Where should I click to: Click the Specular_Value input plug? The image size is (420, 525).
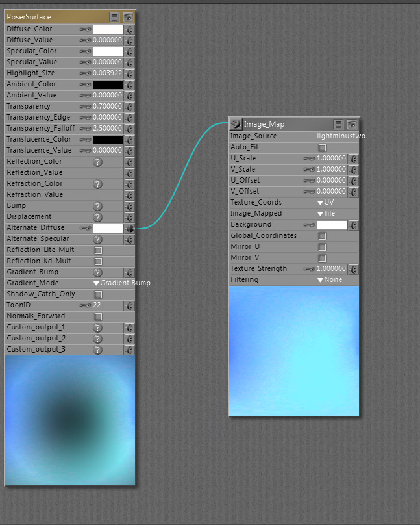pos(129,62)
